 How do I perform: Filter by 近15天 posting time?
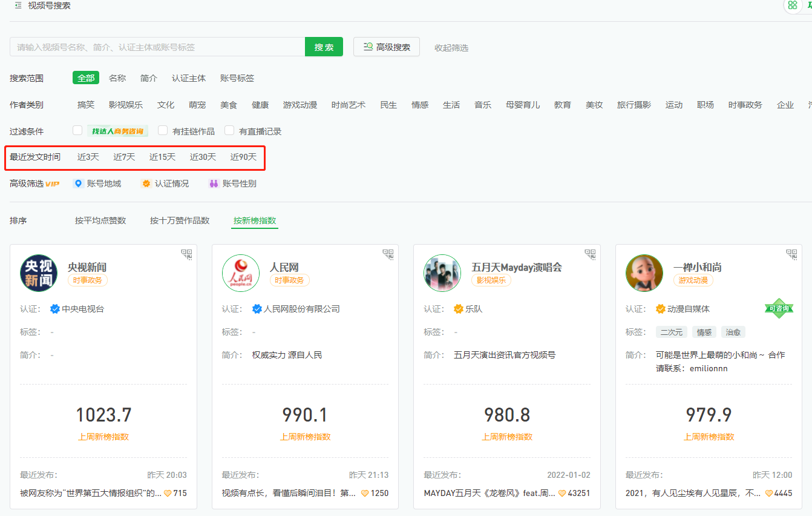(x=163, y=157)
